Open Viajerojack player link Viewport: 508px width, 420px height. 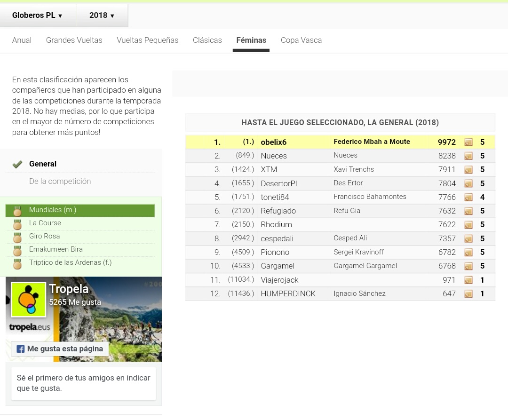coord(279,280)
